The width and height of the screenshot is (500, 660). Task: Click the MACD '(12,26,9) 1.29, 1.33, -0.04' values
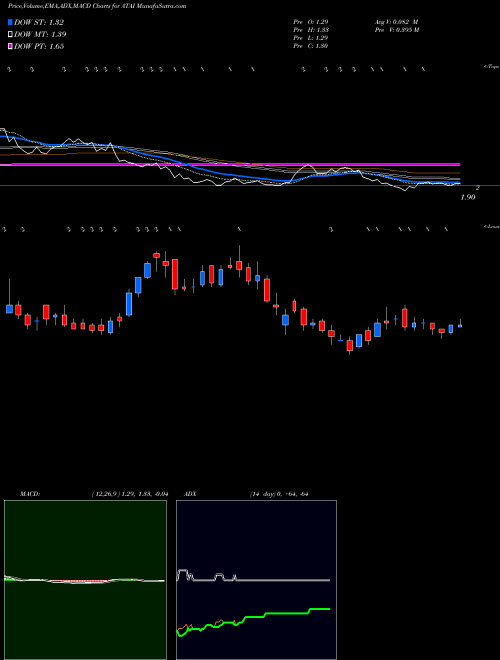[130, 494]
